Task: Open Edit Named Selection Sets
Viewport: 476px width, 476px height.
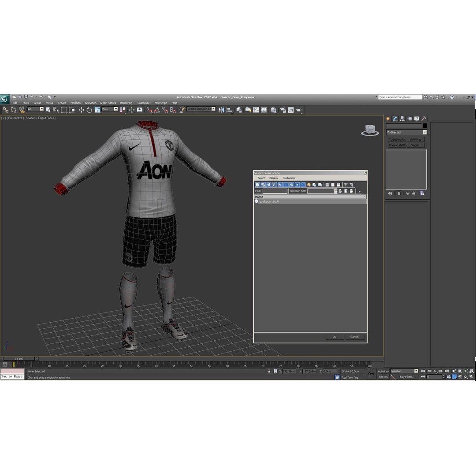Action: 182,110
